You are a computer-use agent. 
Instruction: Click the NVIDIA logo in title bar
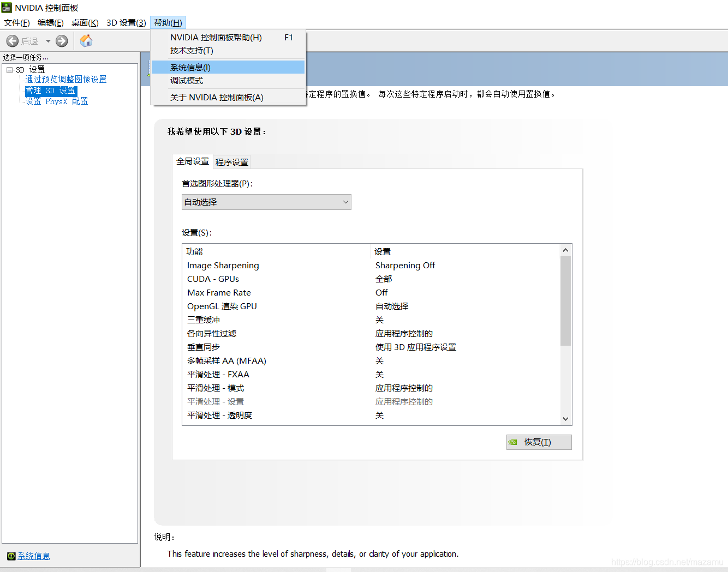click(x=7, y=8)
